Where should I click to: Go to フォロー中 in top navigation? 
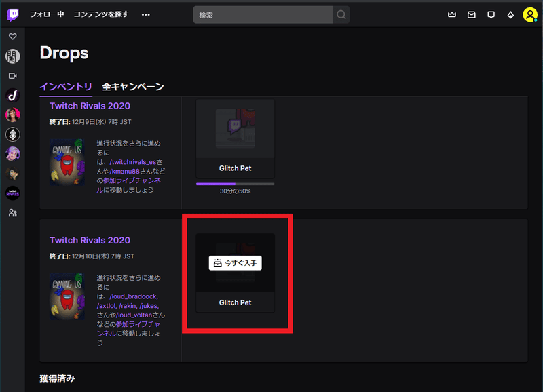coord(47,14)
